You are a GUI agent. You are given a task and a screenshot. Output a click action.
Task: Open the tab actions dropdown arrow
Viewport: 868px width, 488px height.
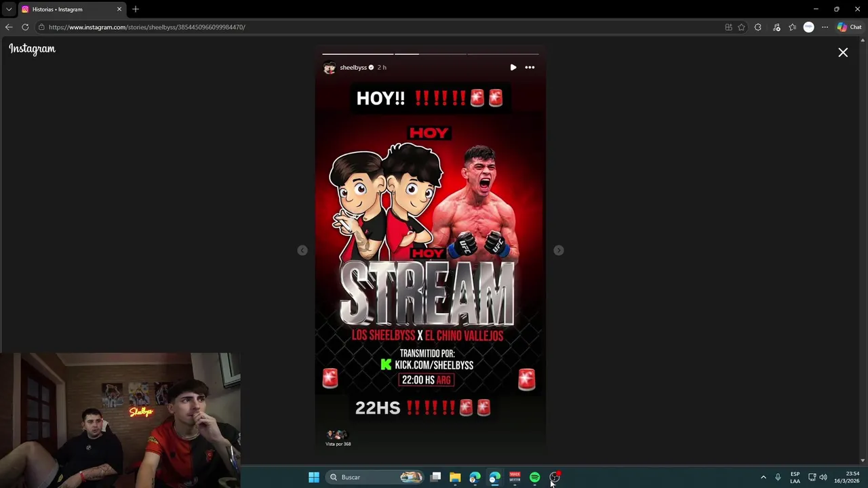pos(9,9)
